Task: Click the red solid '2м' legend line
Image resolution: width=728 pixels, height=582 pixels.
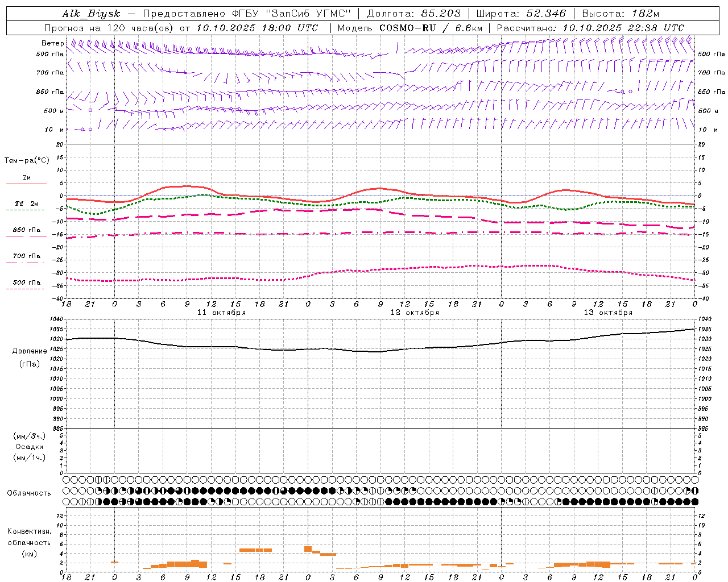Action: 26,184
